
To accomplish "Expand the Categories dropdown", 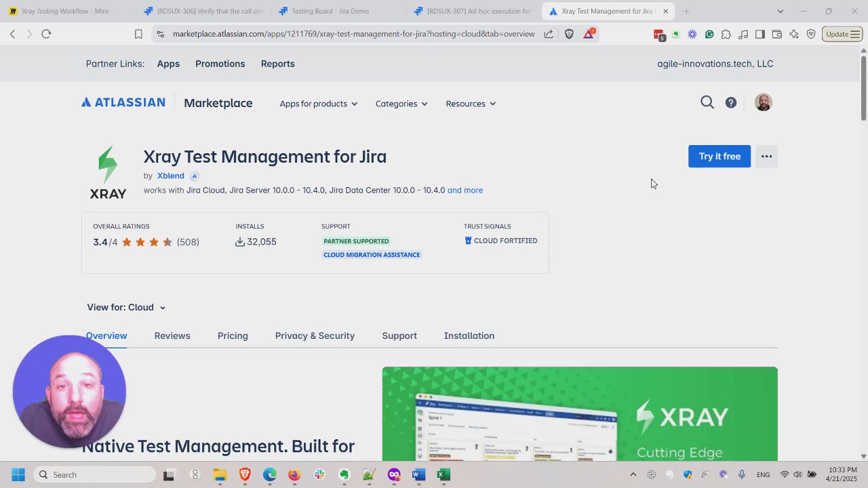I will (x=401, y=104).
